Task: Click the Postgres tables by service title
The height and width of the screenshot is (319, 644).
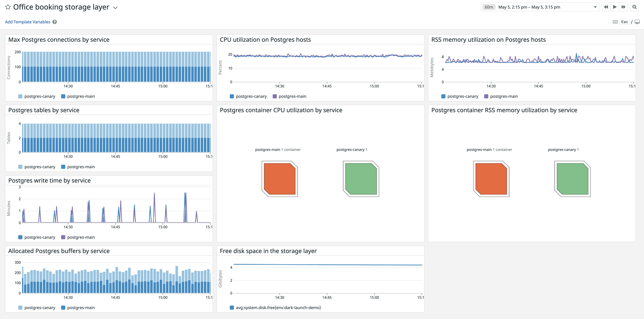Action: [44, 110]
